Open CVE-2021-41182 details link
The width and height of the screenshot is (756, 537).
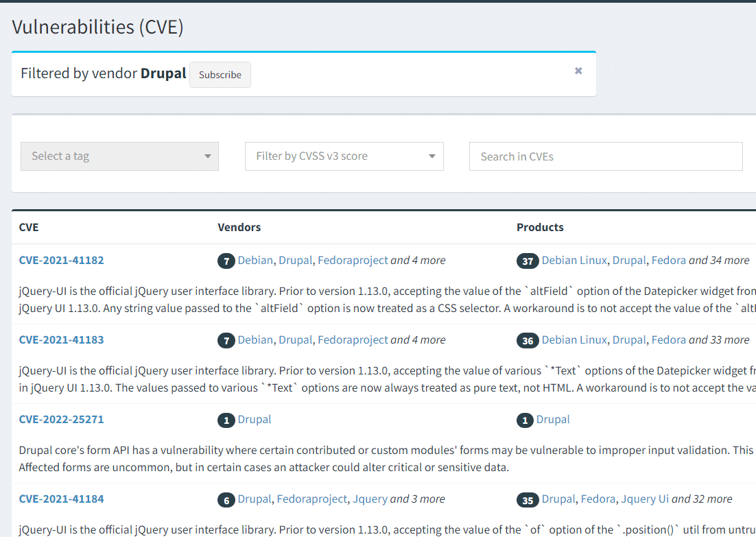coord(62,261)
